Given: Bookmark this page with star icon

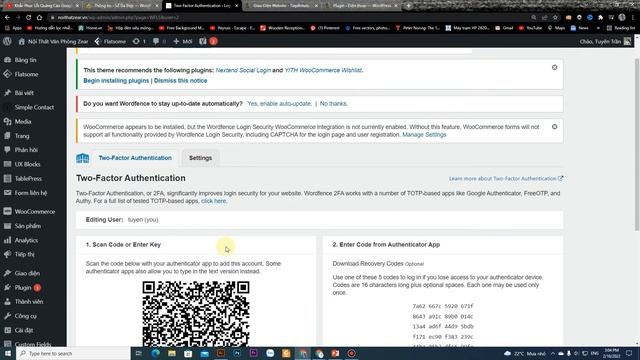Looking at the screenshot, I should [555, 18].
